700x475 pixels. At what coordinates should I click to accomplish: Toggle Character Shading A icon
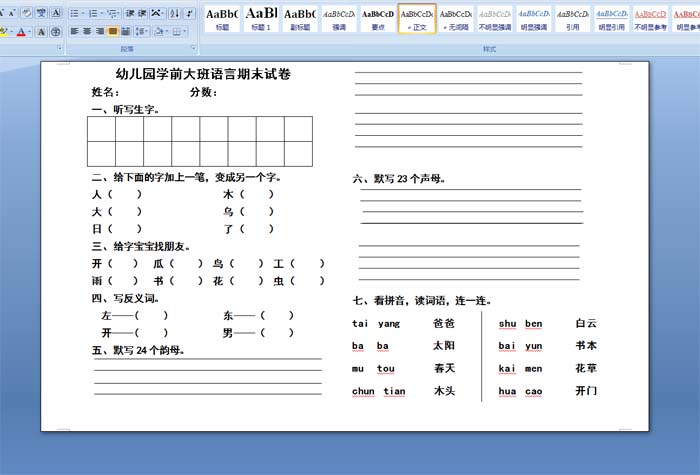[x=41, y=32]
